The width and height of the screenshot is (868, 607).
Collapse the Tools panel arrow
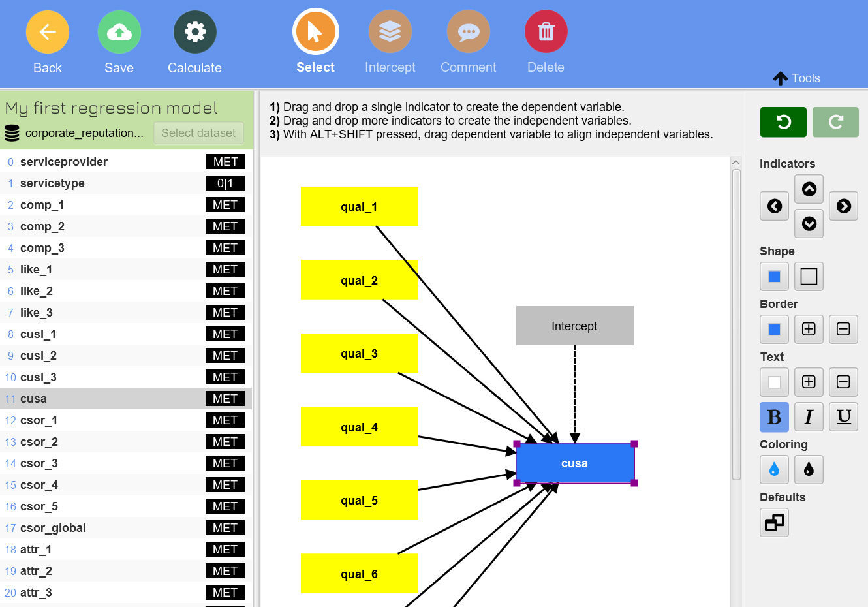(x=781, y=78)
